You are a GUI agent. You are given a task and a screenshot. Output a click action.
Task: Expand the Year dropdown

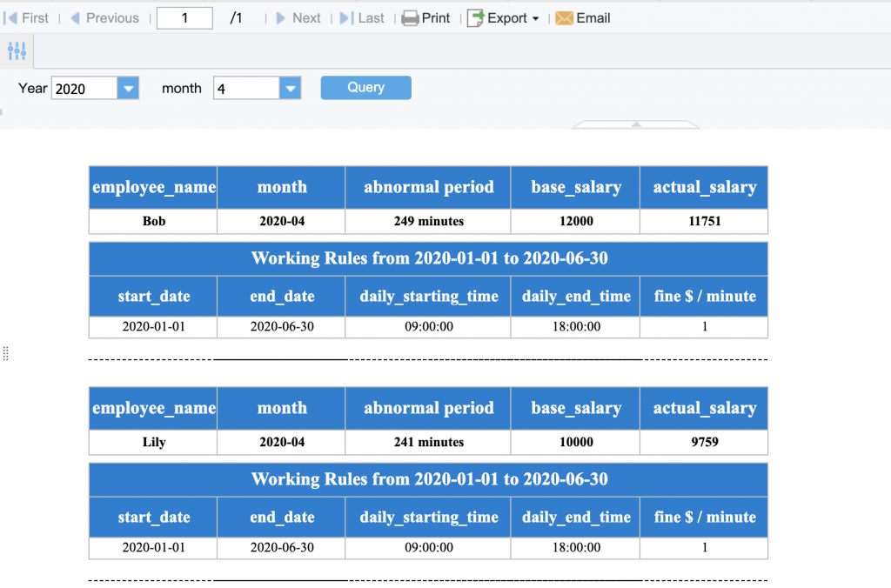point(127,88)
